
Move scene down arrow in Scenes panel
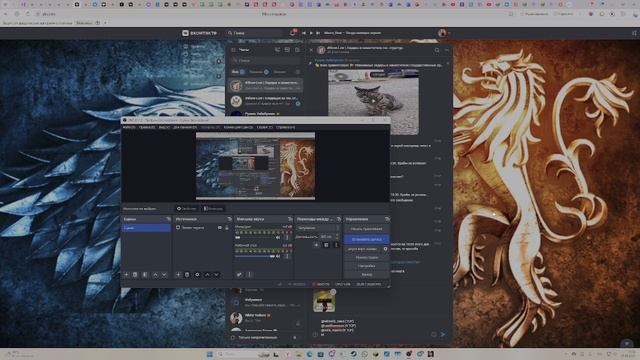[164, 275]
